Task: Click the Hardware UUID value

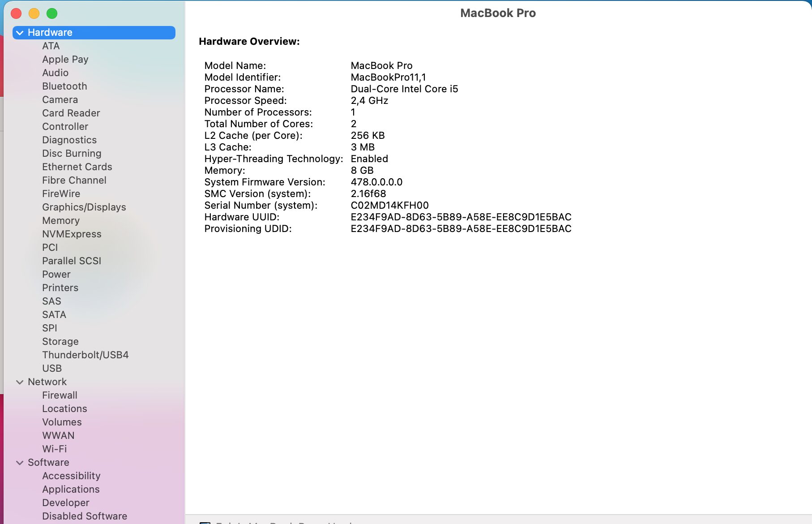Action: (461, 217)
